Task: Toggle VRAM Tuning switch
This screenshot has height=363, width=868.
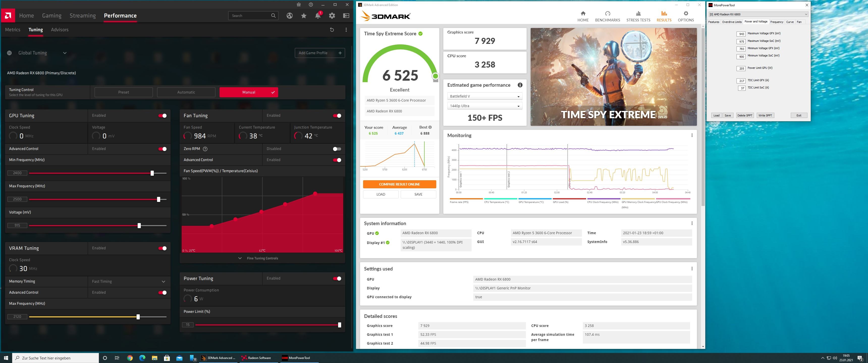Action: pos(162,249)
